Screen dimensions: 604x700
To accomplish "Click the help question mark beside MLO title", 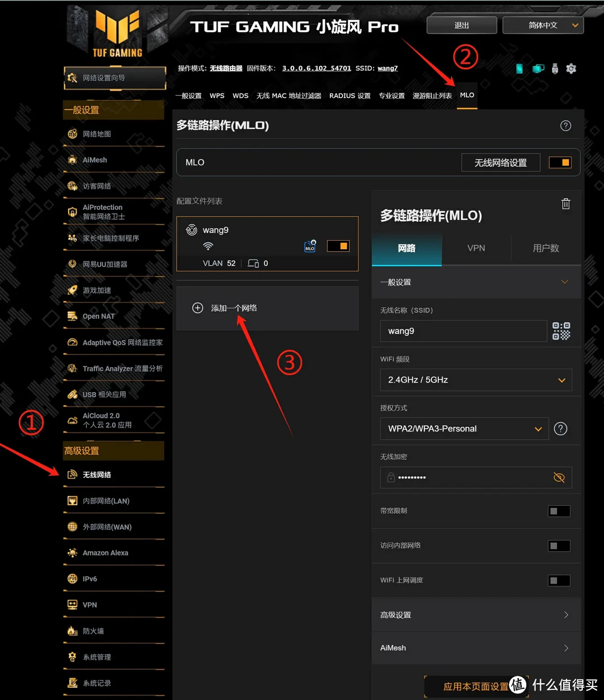I will point(565,126).
